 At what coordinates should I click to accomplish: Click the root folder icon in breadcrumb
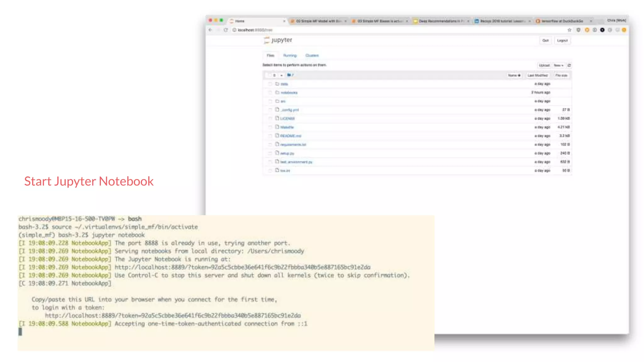point(289,75)
